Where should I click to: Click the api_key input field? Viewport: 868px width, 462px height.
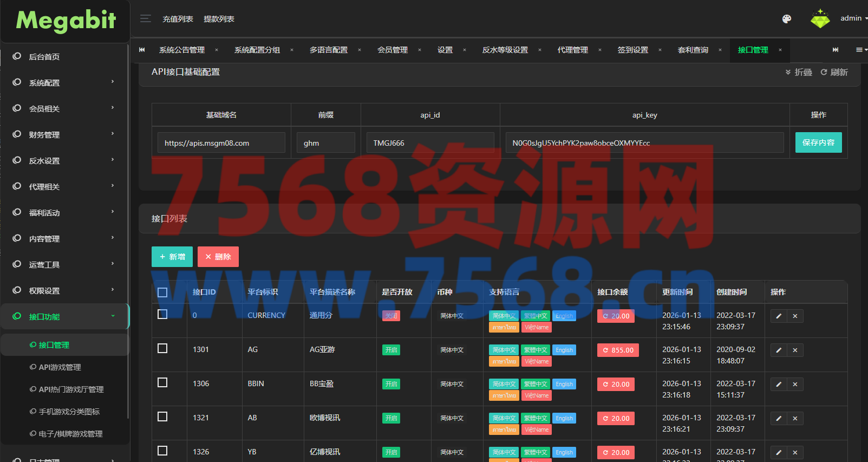(x=644, y=143)
